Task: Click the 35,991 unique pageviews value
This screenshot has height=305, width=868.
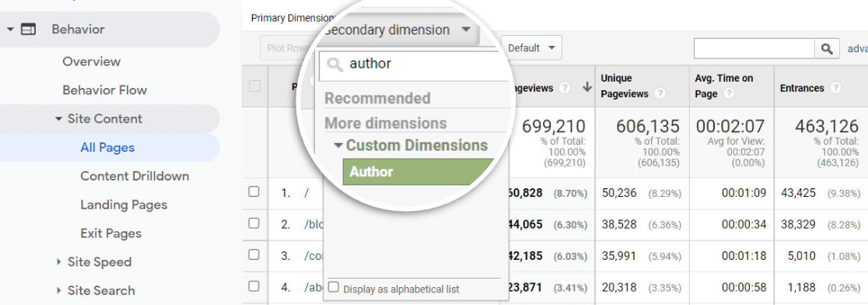Action: click(x=618, y=256)
